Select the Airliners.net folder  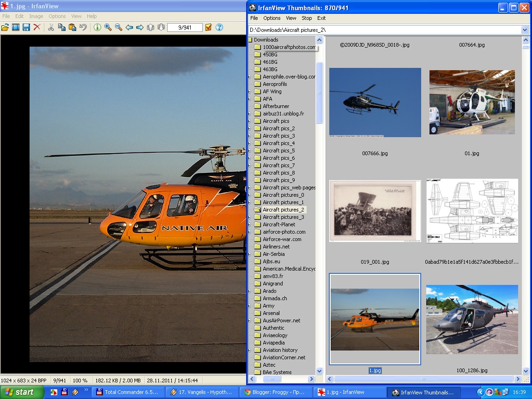click(x=276, y=247)
